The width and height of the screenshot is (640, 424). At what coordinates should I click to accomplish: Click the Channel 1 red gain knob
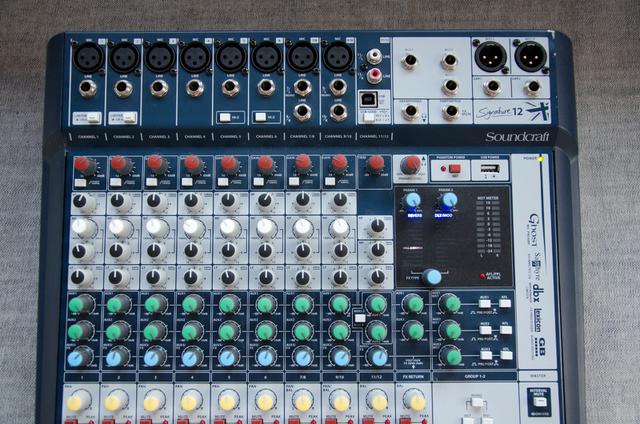pyautogui.click(x=83, y=164)
